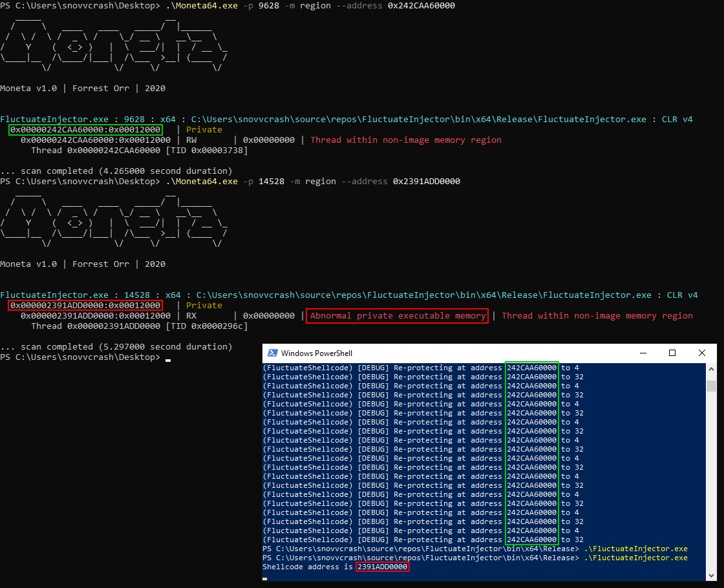Viewport: 724px width, 588px height.
Task: Click the Windows PowerShell title text
Action: tap(317, 353)
